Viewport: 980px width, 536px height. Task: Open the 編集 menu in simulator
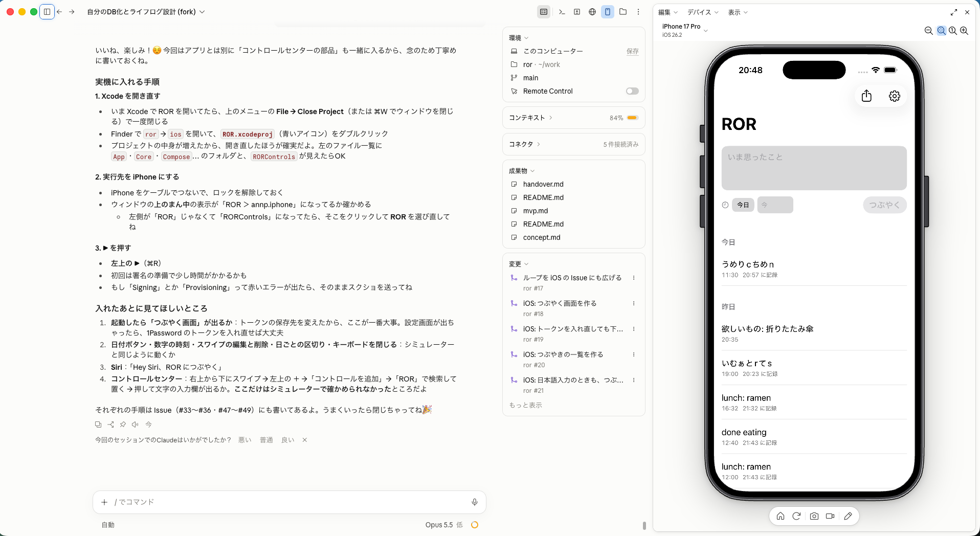[668, 12]
